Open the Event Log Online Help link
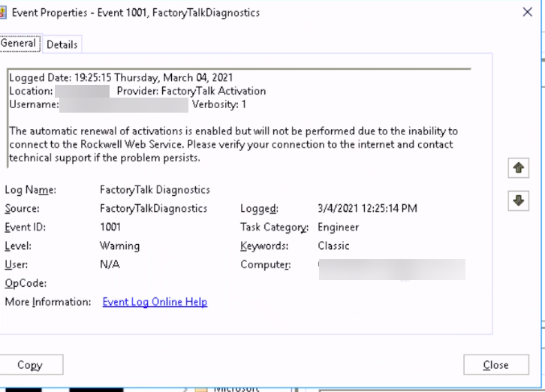The image size is (545, 392). tap(155, 302)
